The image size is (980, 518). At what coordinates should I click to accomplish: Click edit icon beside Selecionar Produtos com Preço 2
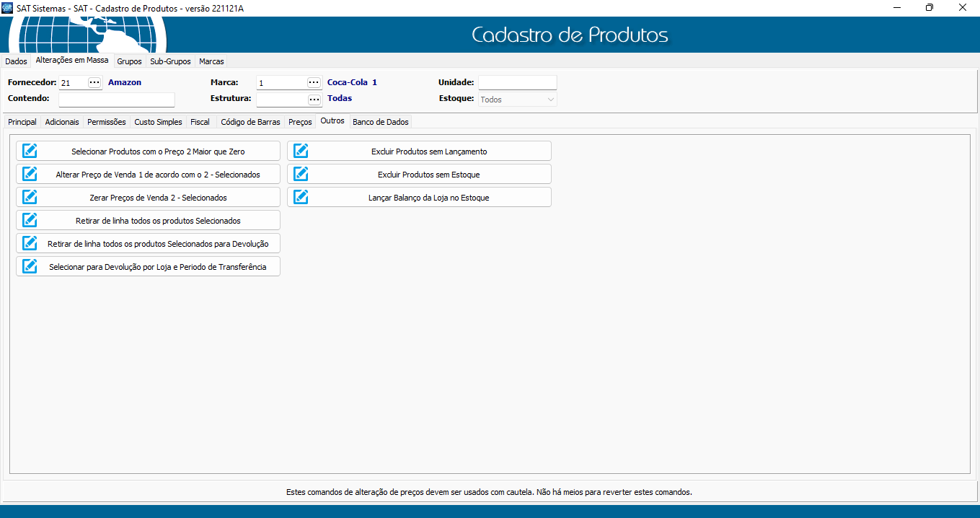(30, 151)
